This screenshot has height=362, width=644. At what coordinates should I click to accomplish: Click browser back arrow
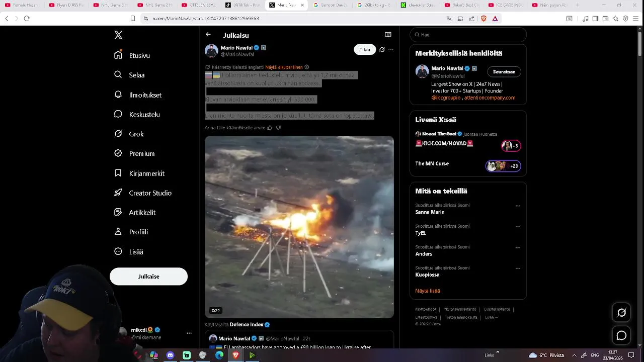(7, 19)
